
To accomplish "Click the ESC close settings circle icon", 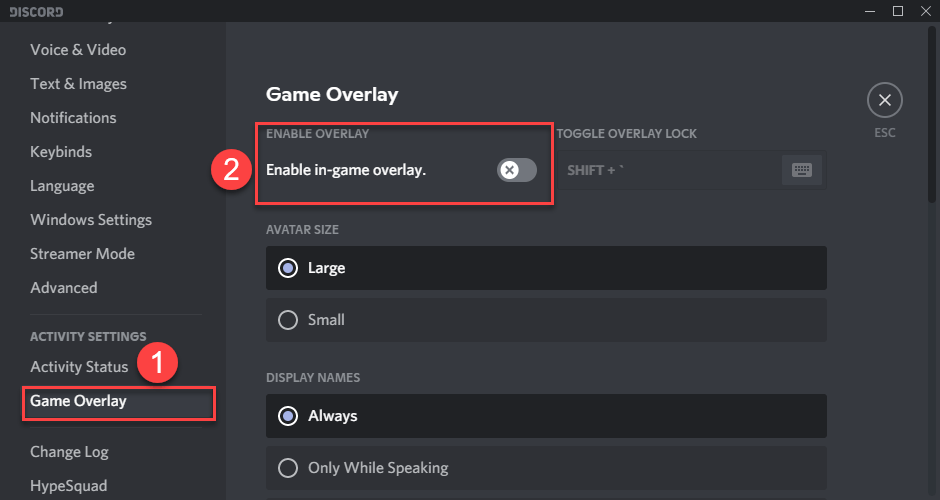I will [884, 100].
